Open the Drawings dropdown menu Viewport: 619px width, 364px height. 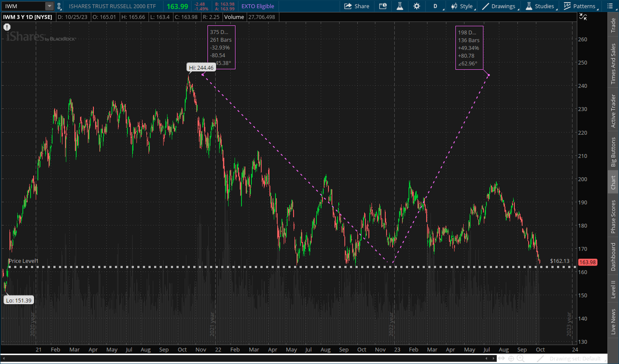point(500,6)
